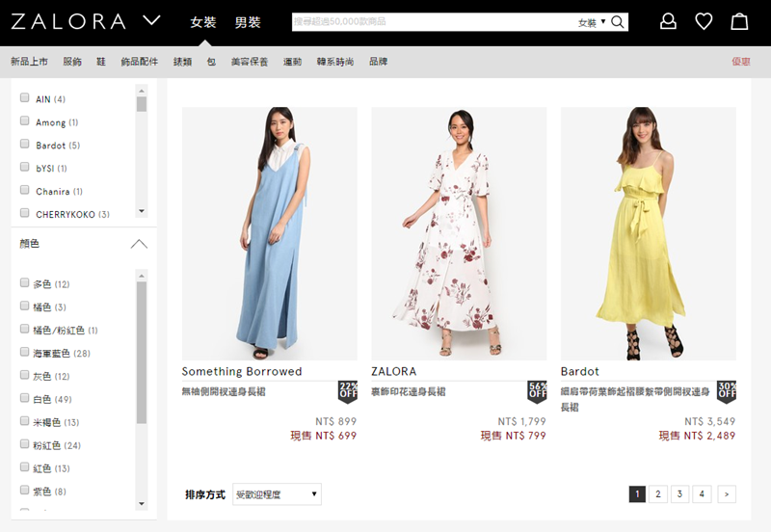Open the shopping bag icon
Image resolution: width=771 pixels, height=532 pixels.
[739, 21]
